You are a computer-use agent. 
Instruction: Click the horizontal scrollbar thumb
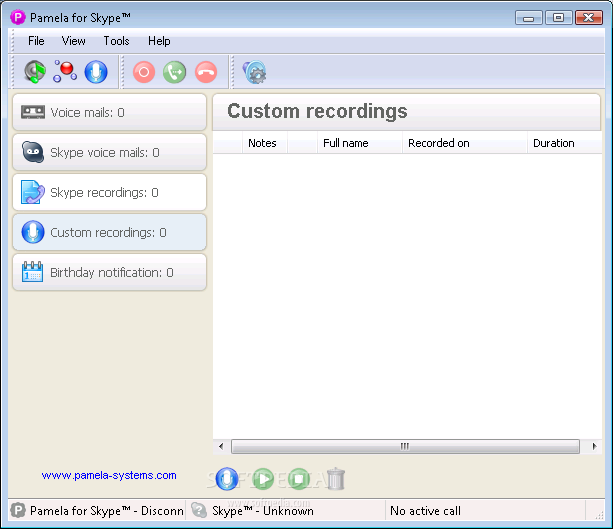click(405, 446)
